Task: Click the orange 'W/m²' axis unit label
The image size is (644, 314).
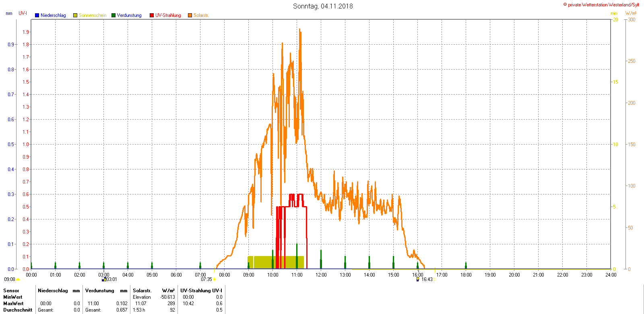Action: point(631,13)
